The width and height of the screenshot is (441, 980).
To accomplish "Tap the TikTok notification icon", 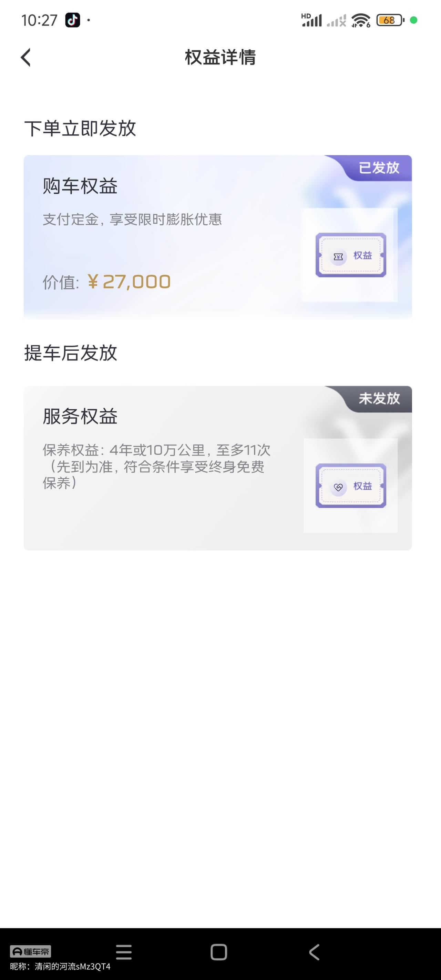I will [x=72, y=20].
